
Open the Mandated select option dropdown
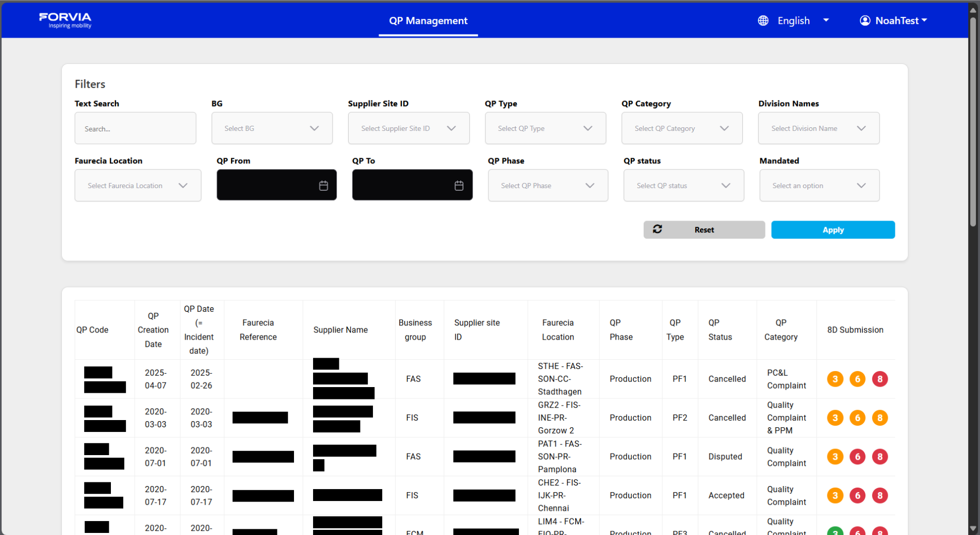coord(819,186)
